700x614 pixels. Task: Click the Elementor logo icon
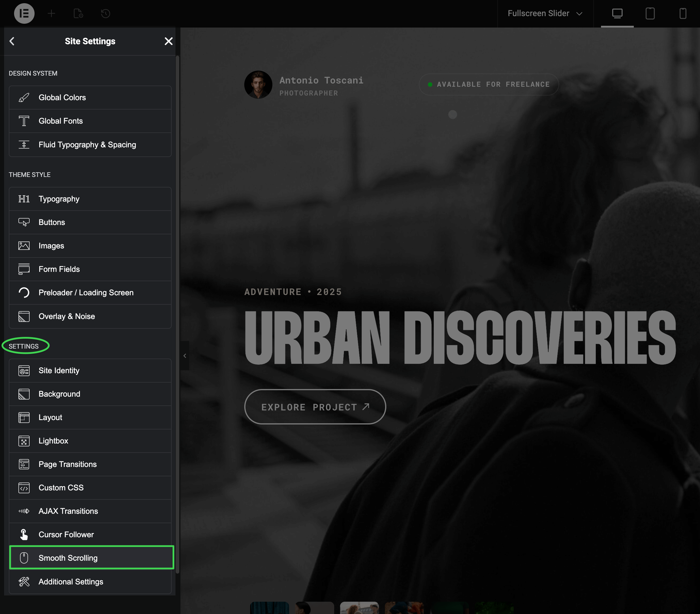click(x=24, y=14)
